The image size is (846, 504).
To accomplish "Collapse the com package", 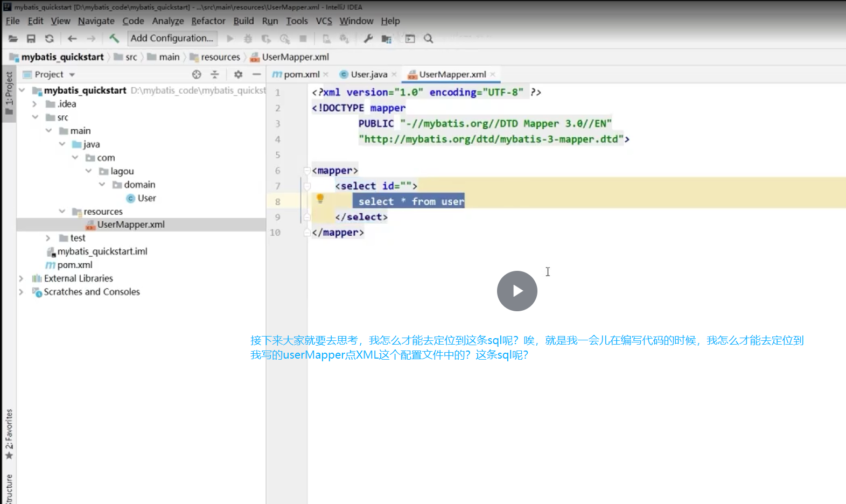I will (x=75, y=158).
